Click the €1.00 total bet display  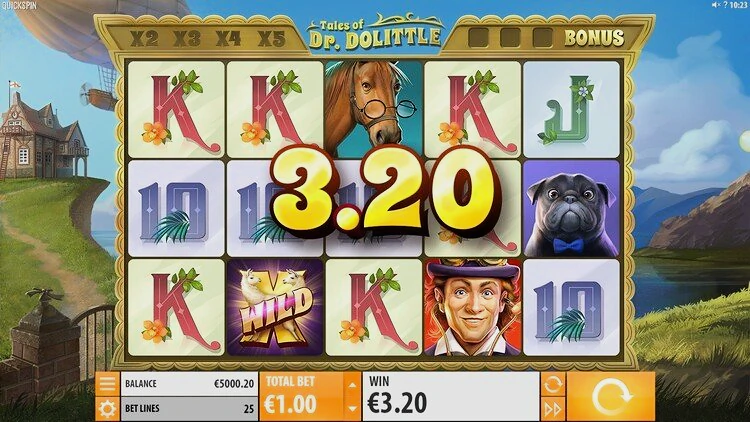(302, 397)
